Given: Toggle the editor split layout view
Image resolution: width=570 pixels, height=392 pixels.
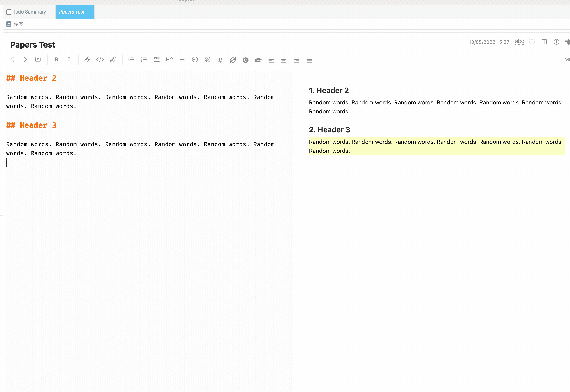Looking at the screenshot, I should point(544,42).
